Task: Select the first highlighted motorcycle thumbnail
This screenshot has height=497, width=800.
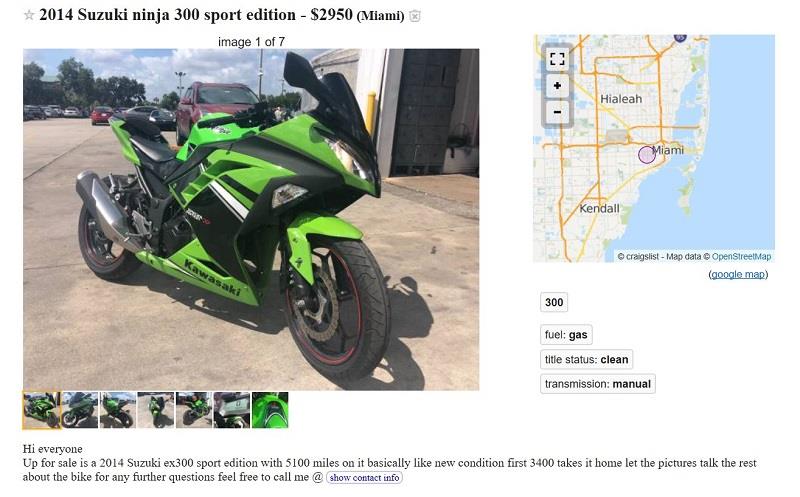Action: [x=41, y=410]
